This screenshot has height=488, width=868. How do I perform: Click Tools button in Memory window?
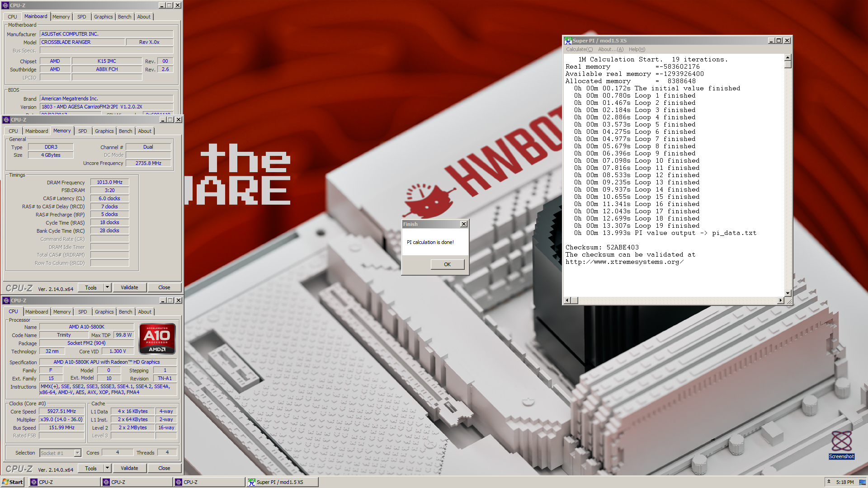click(x=91, y=287)
